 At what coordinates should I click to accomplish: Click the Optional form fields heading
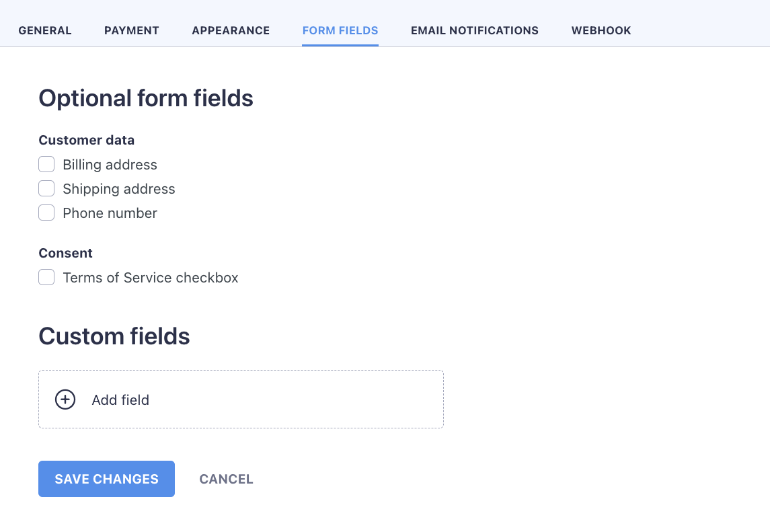point(146,98)
